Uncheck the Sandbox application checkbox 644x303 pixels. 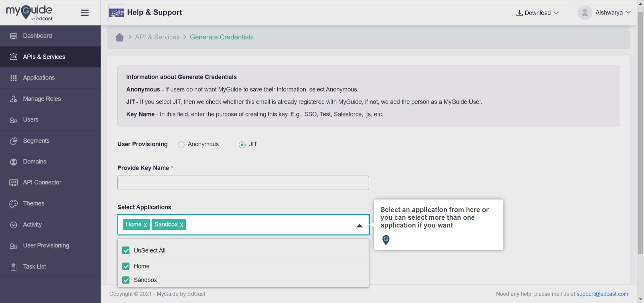click(x=126, y=280)
